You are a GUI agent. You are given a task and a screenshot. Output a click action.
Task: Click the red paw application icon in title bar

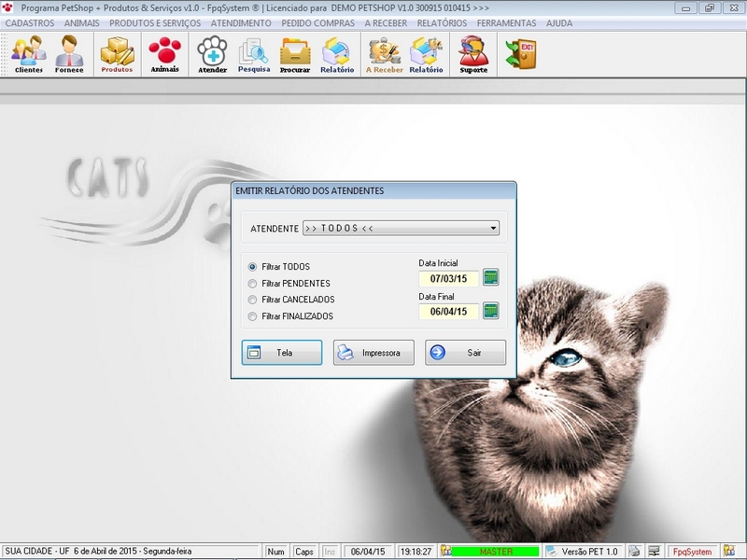pyautogui.click(x=7, y=7)
